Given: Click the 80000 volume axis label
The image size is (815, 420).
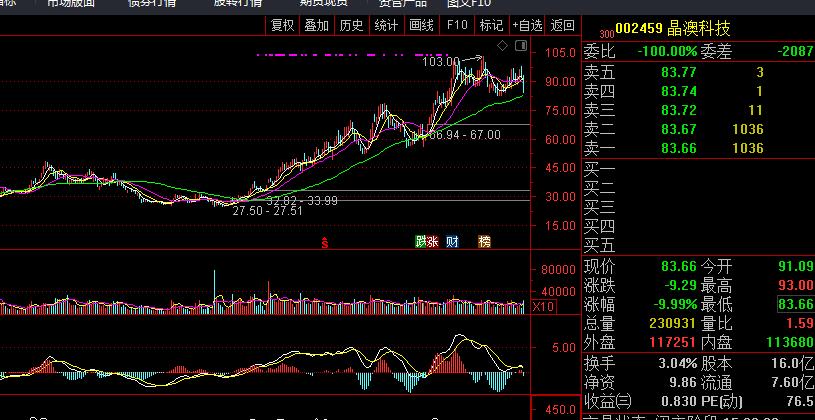Looking at the screenshot, I should click(559, 270).
